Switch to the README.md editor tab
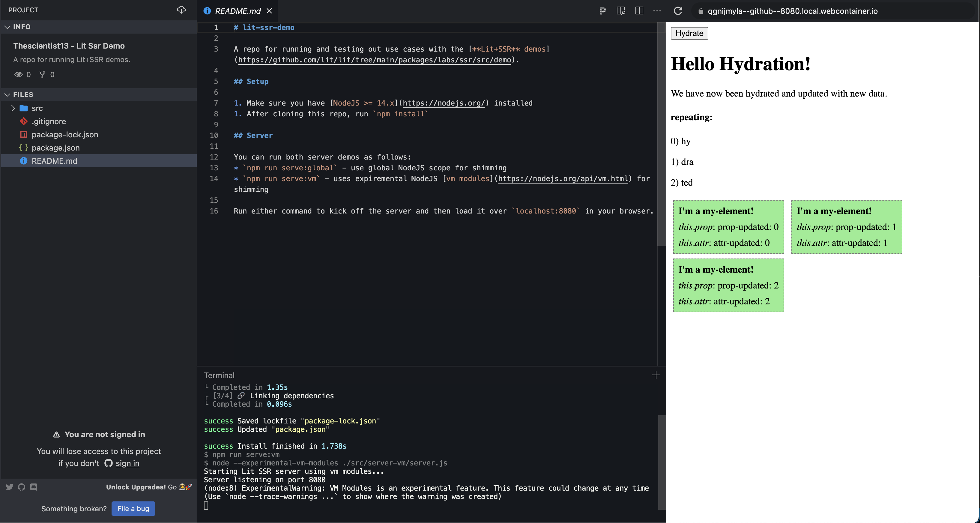 [238, 11]
